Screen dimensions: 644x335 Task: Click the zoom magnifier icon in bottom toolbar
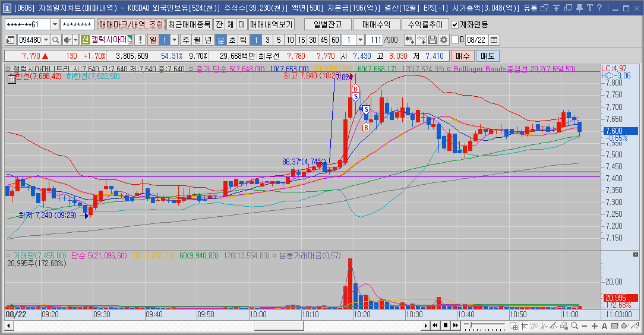coord(574,326)
